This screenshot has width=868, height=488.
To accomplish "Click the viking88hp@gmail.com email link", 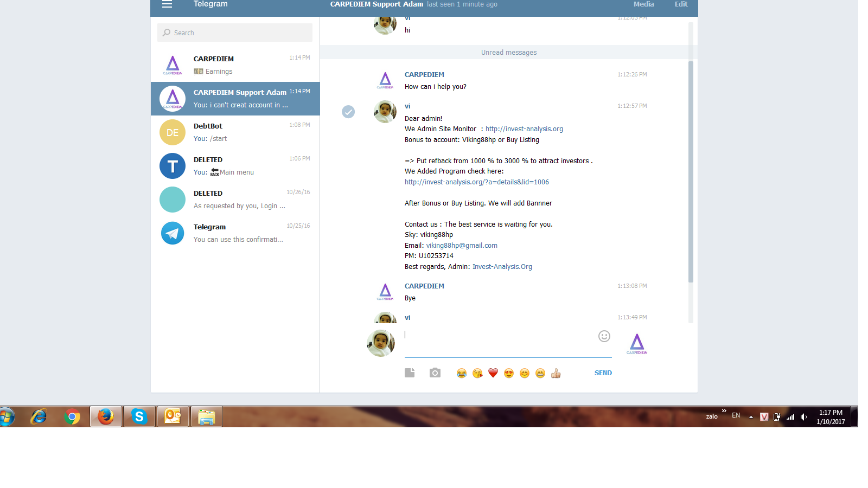I will 462,246.
